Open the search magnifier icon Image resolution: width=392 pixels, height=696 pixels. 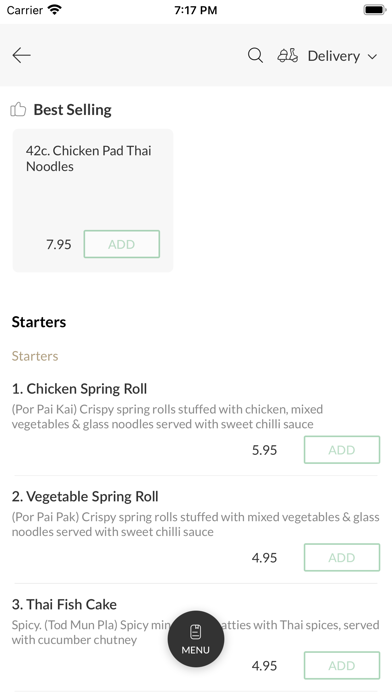pos(255,56)
